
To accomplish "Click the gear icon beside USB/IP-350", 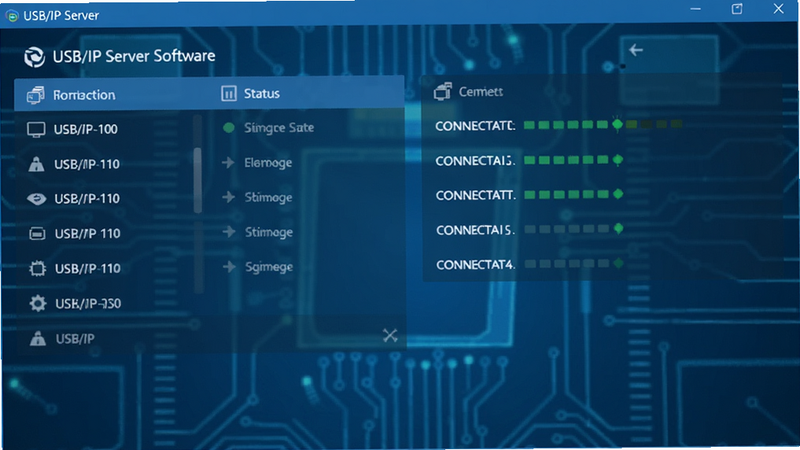I will click(x=37, y=303).
